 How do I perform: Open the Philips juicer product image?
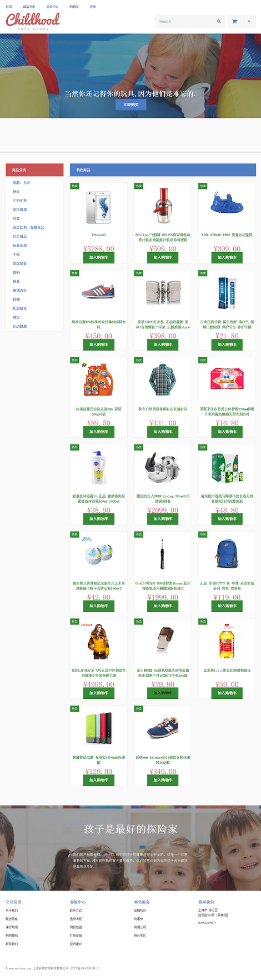[163, 206]
